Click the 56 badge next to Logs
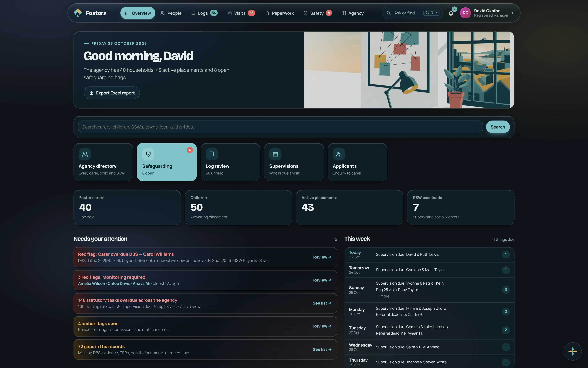 click(214, 13)
